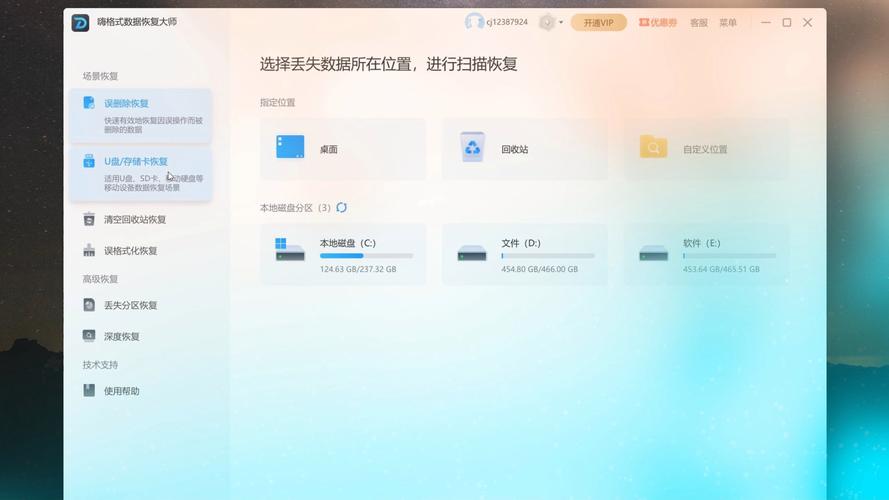The width and height of the screenshot is (889, 500).
Task: Click the yellow folder search icon
Action: point(654,147)
